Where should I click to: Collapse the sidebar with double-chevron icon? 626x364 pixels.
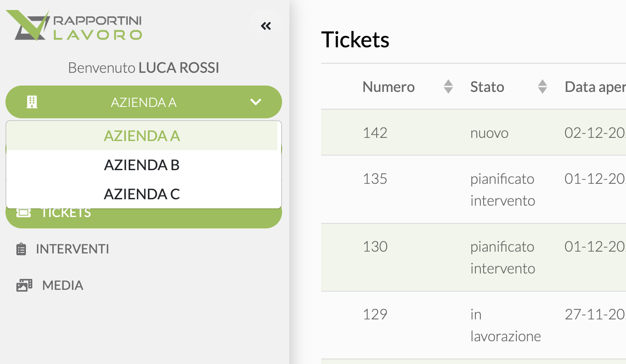266,26
